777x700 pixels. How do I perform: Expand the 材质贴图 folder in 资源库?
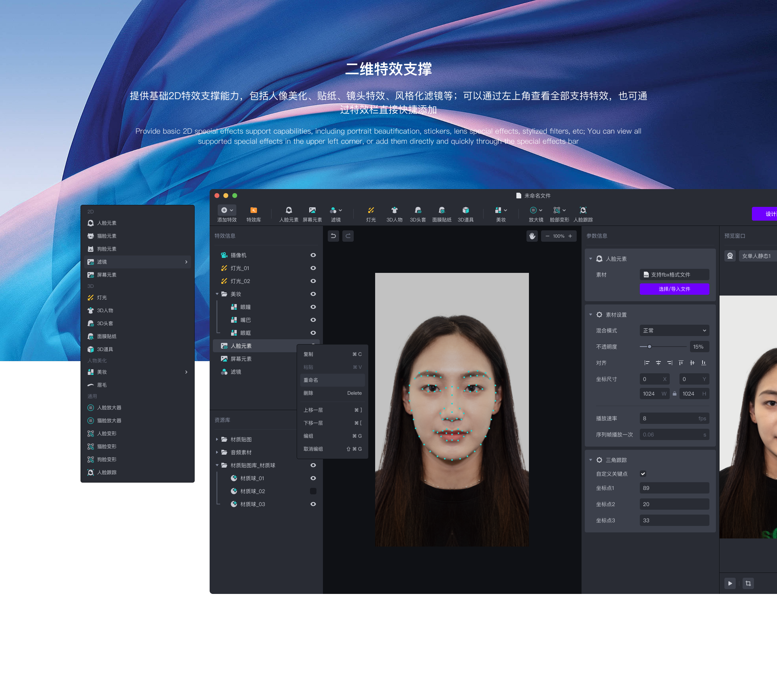point(217,439)
